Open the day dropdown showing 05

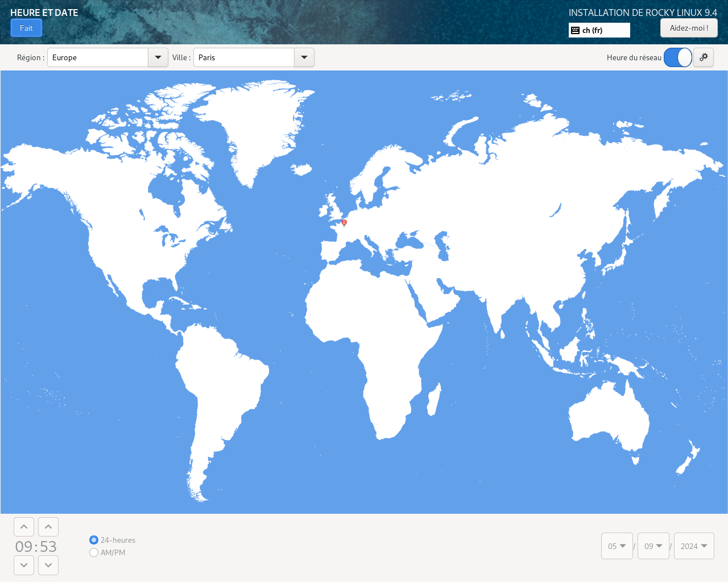click(617, 546)
